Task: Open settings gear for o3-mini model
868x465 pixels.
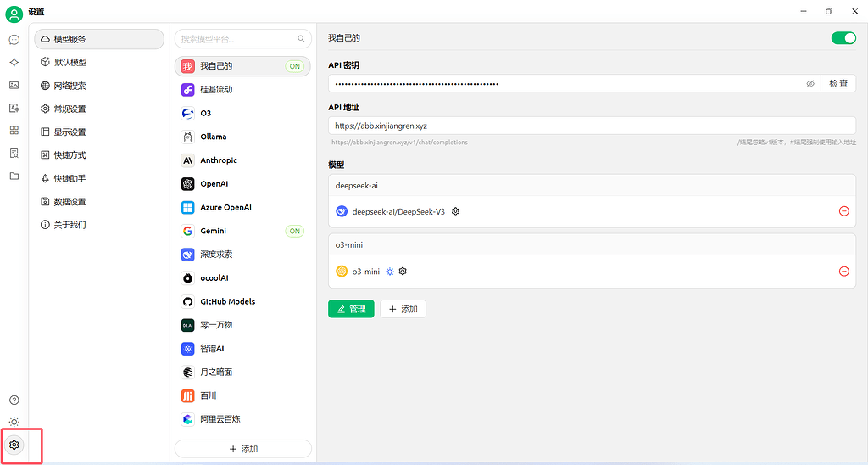Action: (403, 271)
